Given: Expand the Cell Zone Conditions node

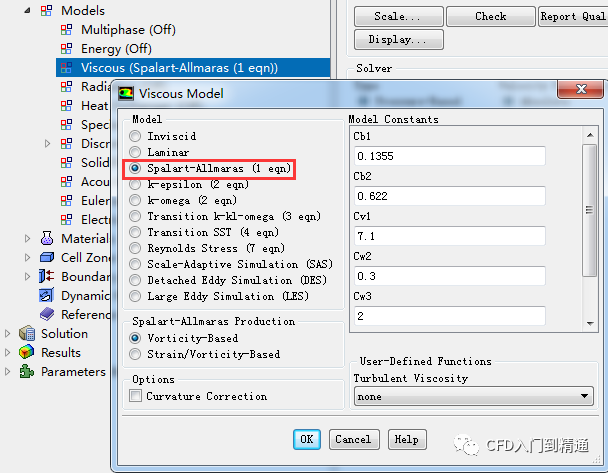Looking at the screenshot, I should click(28, 257).
